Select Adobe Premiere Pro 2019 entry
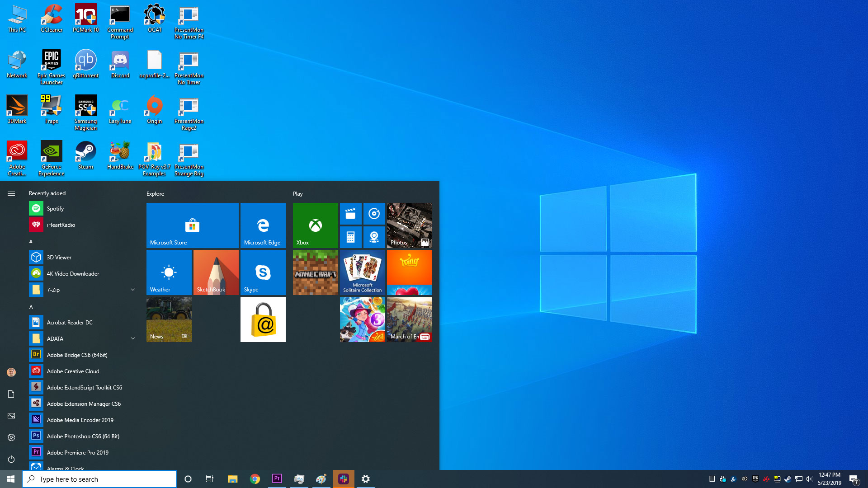868x488 pixels. coord(77,452)
